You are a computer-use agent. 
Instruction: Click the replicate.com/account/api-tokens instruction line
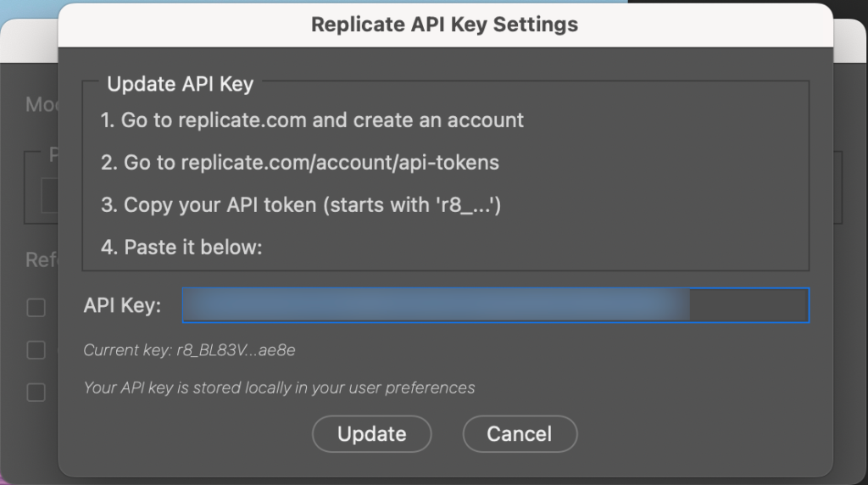click(300, 162)
